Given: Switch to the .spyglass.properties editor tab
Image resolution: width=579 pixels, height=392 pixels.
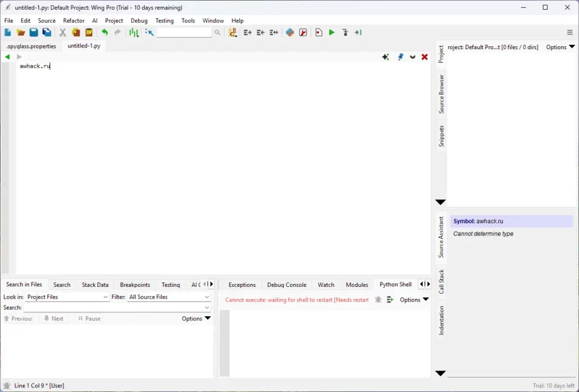Looking at the screenshot, I should 32,46.
